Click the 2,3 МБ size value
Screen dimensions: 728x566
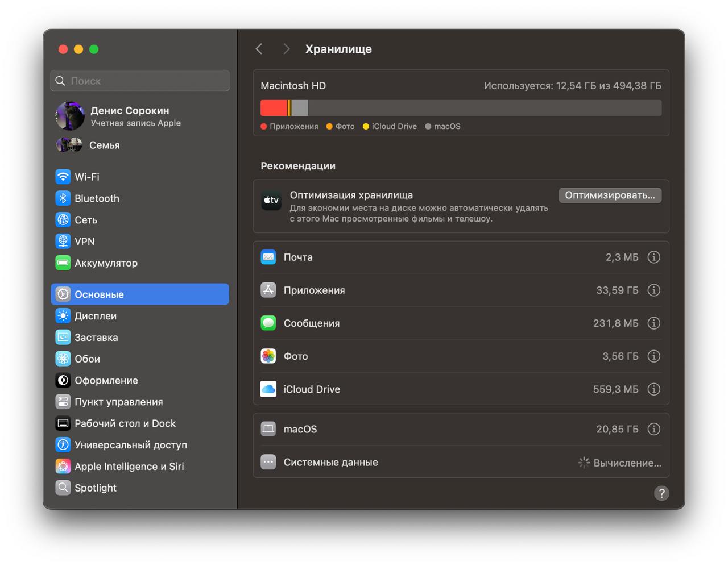tap(622, 257)
